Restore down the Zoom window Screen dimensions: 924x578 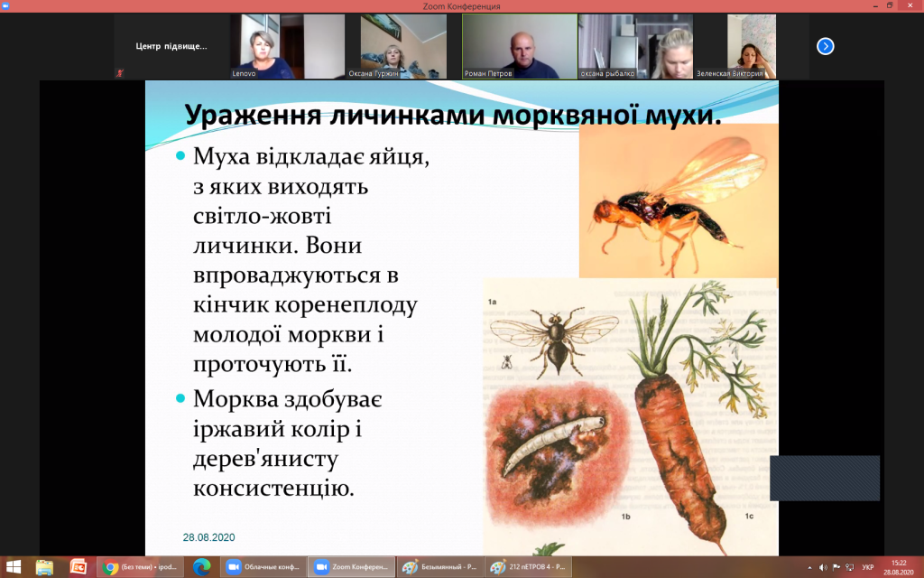(890, 6)
